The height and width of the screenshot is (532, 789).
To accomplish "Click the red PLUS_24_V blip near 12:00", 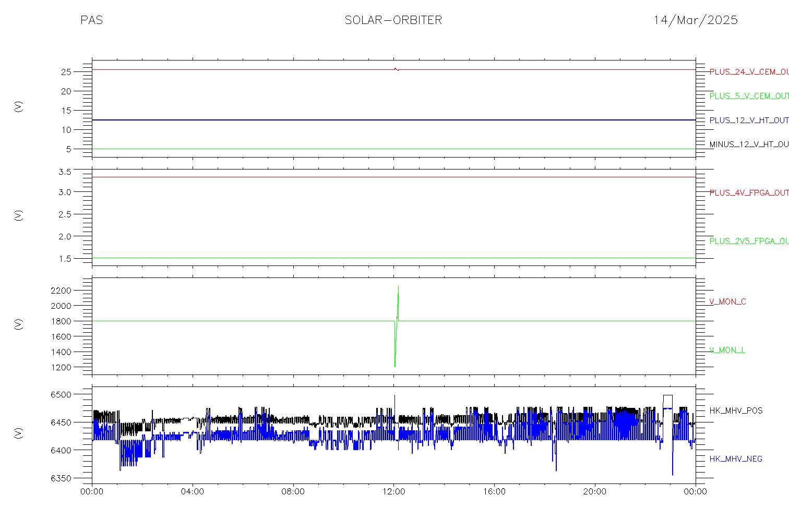I will tap(396, 69).
